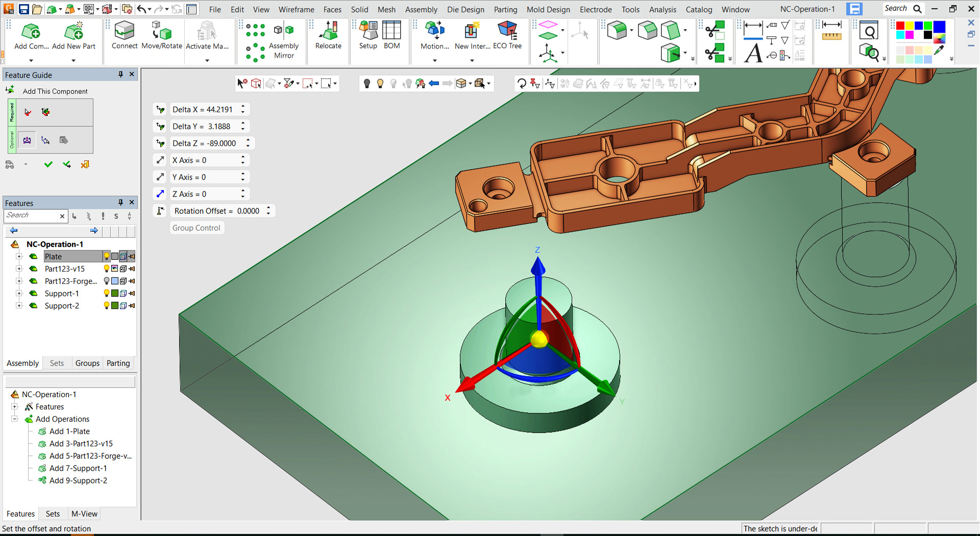Click the green checkmark OK icon
980x536 pixels.
(48, 164)
